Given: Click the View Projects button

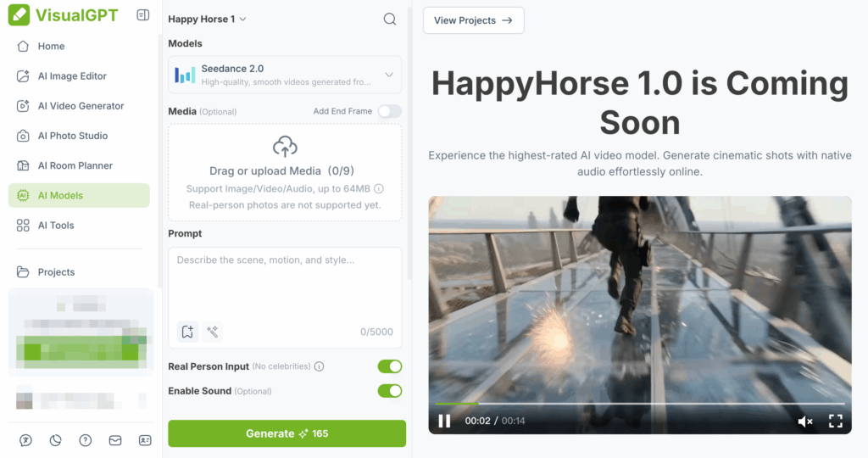Looking at the screenshot, I should pos(473,20).
